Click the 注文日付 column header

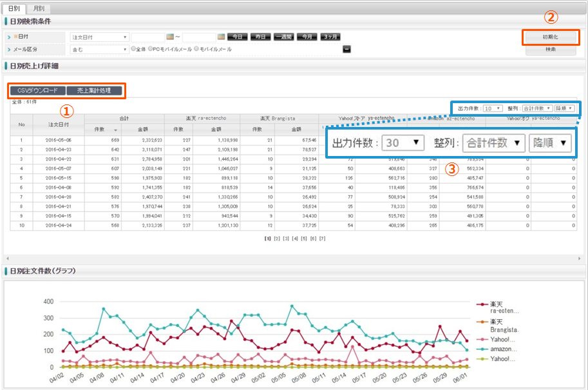[x=59, y=124]
